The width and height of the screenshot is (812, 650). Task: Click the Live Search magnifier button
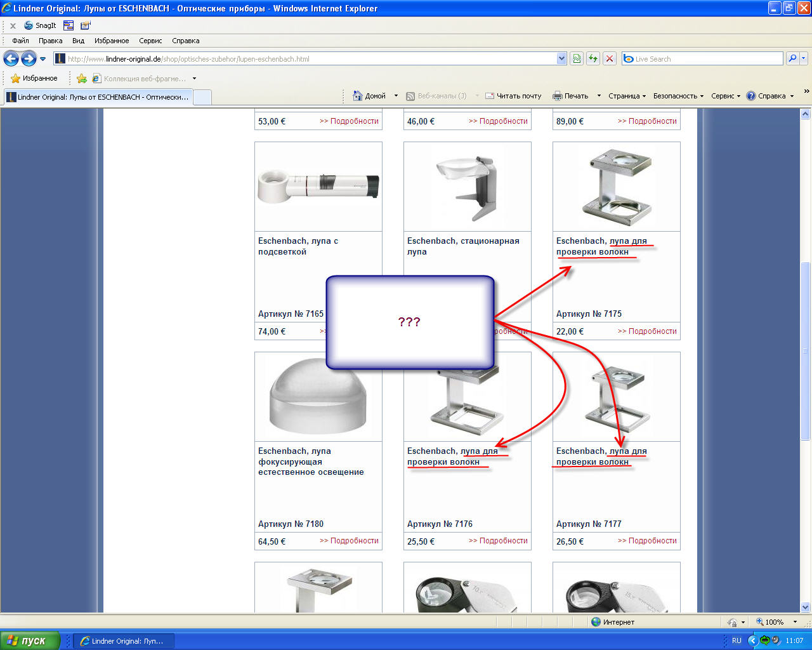point(792,58)
